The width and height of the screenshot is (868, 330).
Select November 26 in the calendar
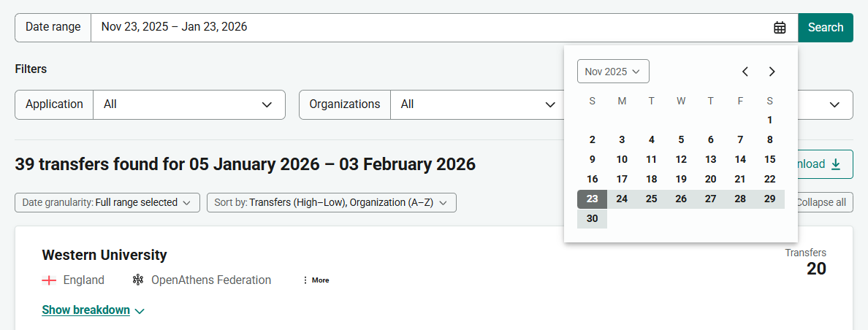coord(681,199)
